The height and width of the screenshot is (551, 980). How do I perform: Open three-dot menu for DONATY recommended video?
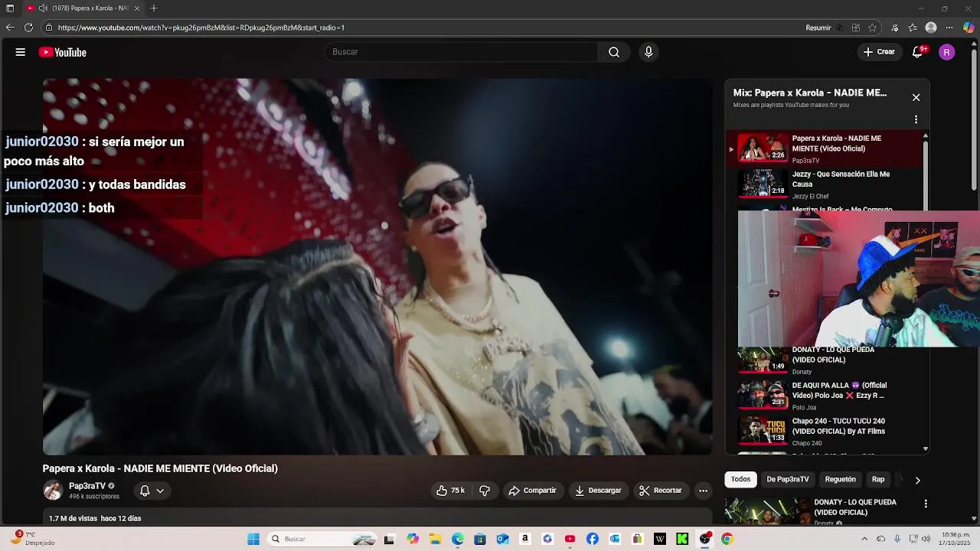(x=926, y=504)
